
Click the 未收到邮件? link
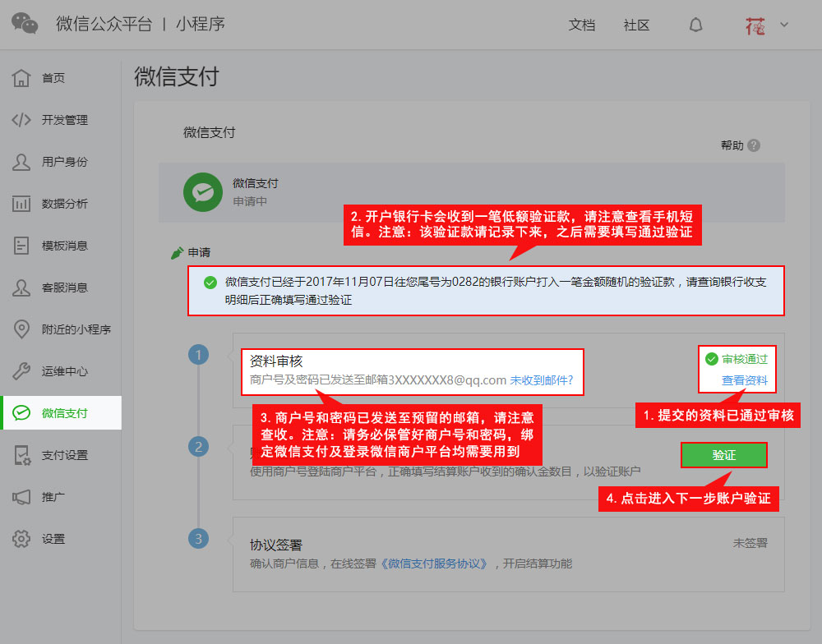coord(541,380)
